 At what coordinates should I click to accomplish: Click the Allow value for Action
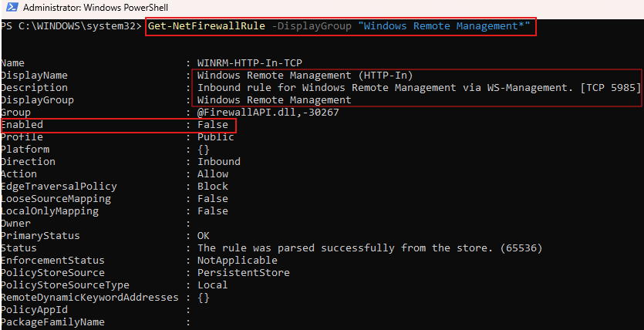tap(212, 173)
